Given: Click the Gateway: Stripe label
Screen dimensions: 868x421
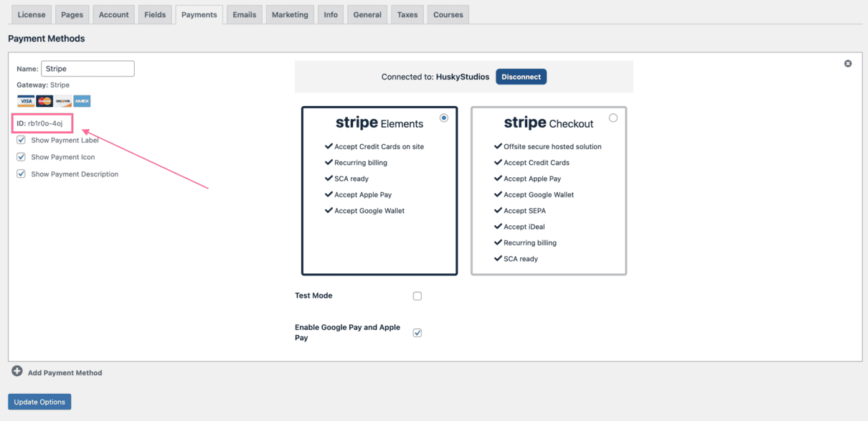Looking at the screenshot, I should click(43, 85).
